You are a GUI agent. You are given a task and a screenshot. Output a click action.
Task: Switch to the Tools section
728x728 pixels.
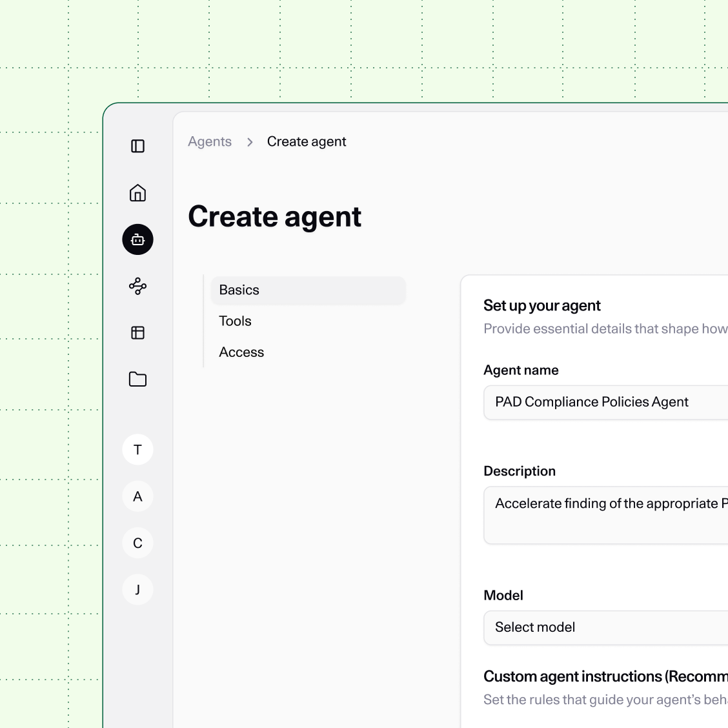pyautogui.click(x=235, y=321)
